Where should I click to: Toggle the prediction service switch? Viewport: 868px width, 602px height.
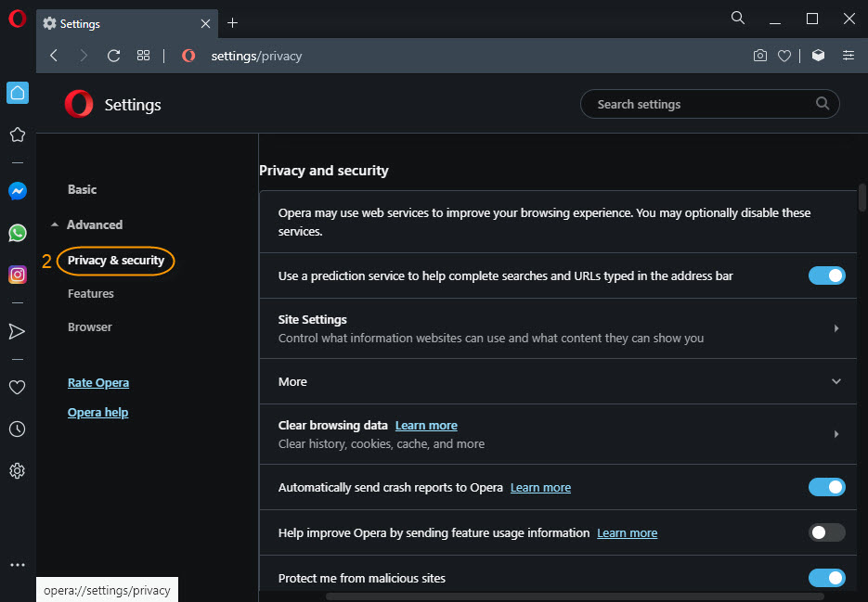click(x=826, y=275)
